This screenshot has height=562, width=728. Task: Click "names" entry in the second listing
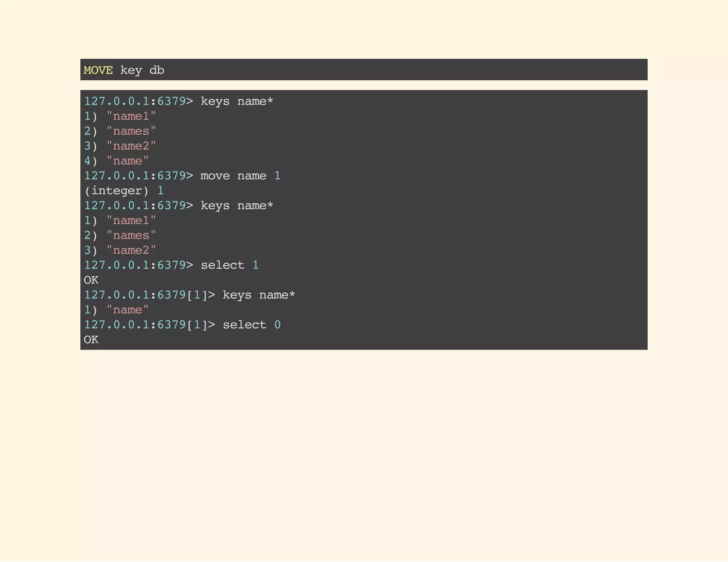tap(131, 235)
